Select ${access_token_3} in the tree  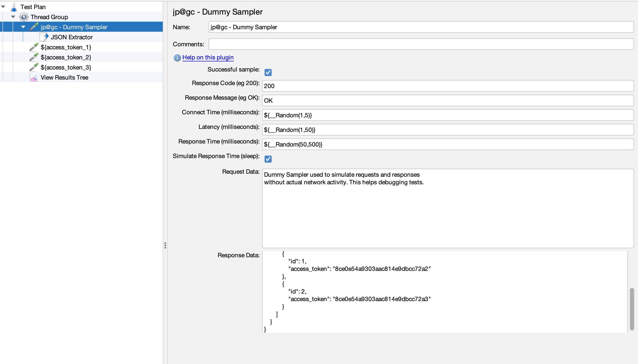point(66,67)
